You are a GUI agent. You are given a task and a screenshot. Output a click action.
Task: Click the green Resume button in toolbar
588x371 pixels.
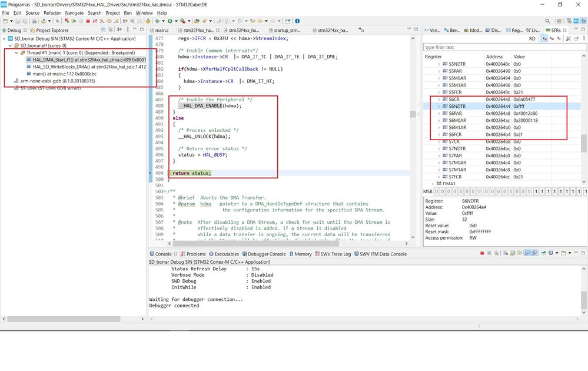coord(74,21)
